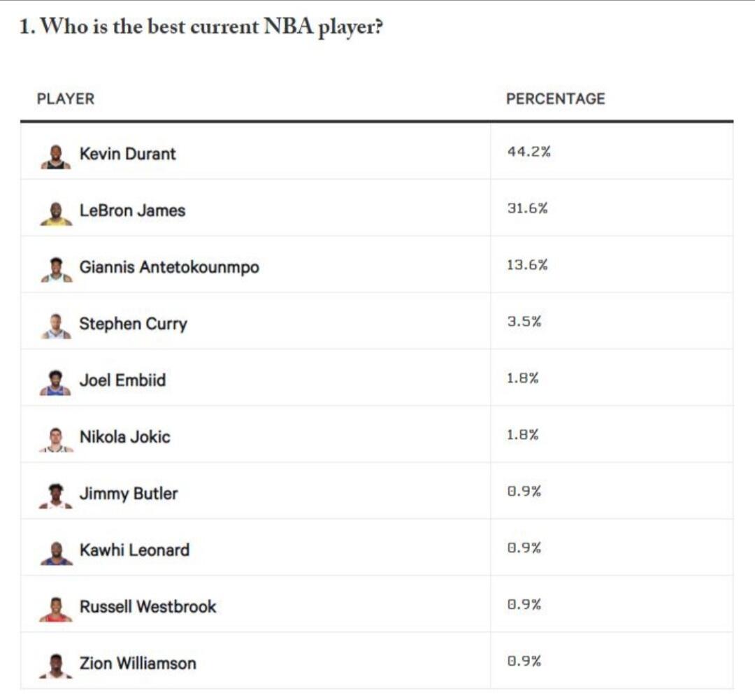Click the Zion Williamson name
The width and height of the screenshot is (755, 700).
click(x=138, y=664)
